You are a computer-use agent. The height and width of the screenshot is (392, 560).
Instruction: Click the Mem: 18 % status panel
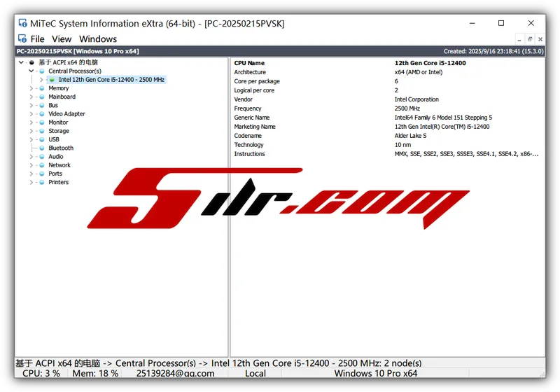point(95,373)
